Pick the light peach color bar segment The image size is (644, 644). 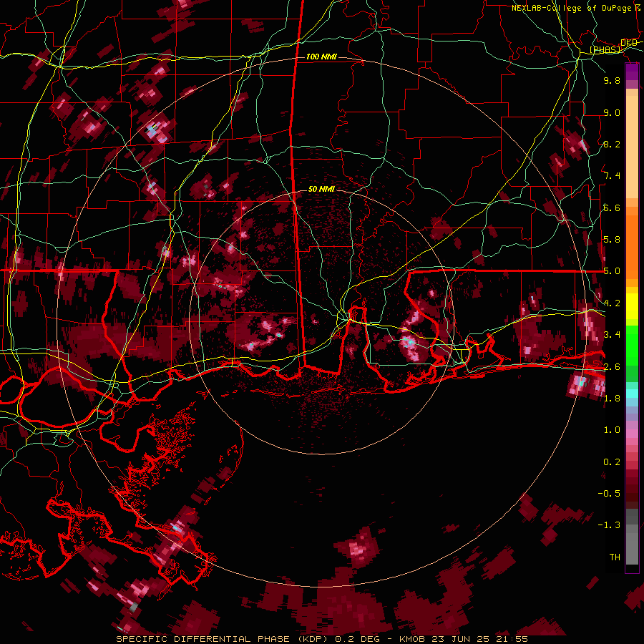pyautogui.click(x=632, y=148)
